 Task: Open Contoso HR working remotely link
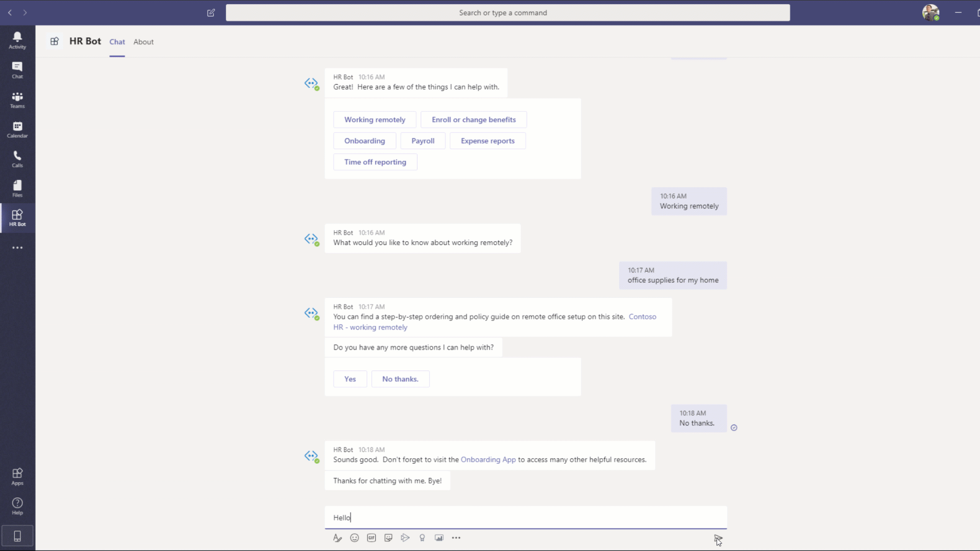[x=494, y=321]
